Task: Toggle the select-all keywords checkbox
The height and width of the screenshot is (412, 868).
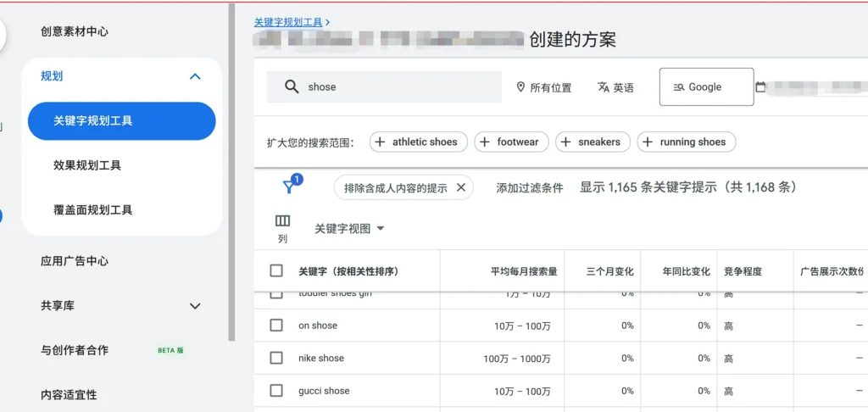Action: [276, 270]
